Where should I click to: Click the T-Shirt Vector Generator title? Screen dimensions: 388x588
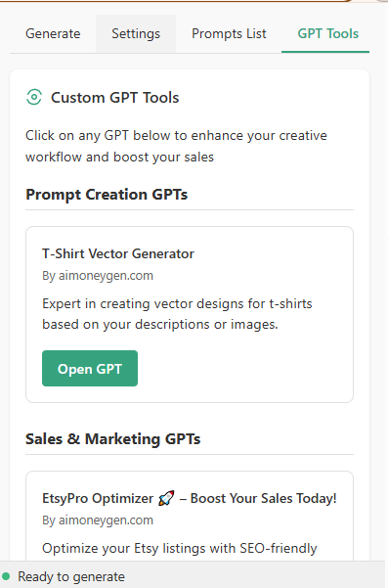(118, 253)
